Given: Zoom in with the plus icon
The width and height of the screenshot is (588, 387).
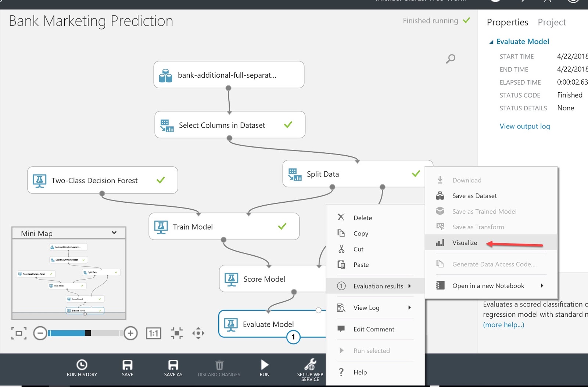Looking at the screenshot, I should [x=130, y=333].
